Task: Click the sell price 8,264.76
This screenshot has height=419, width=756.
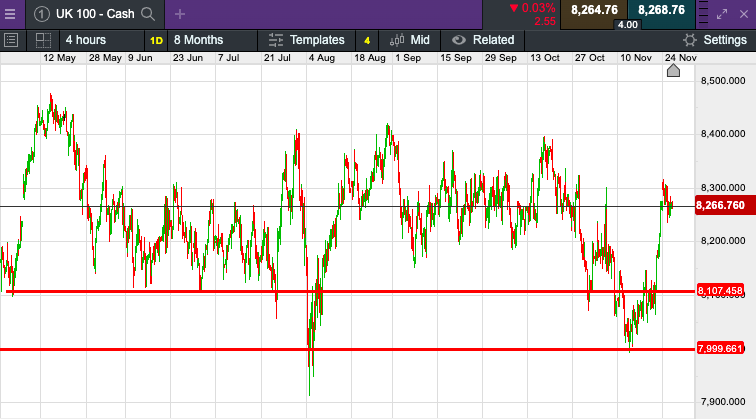Action: (594, 10)
